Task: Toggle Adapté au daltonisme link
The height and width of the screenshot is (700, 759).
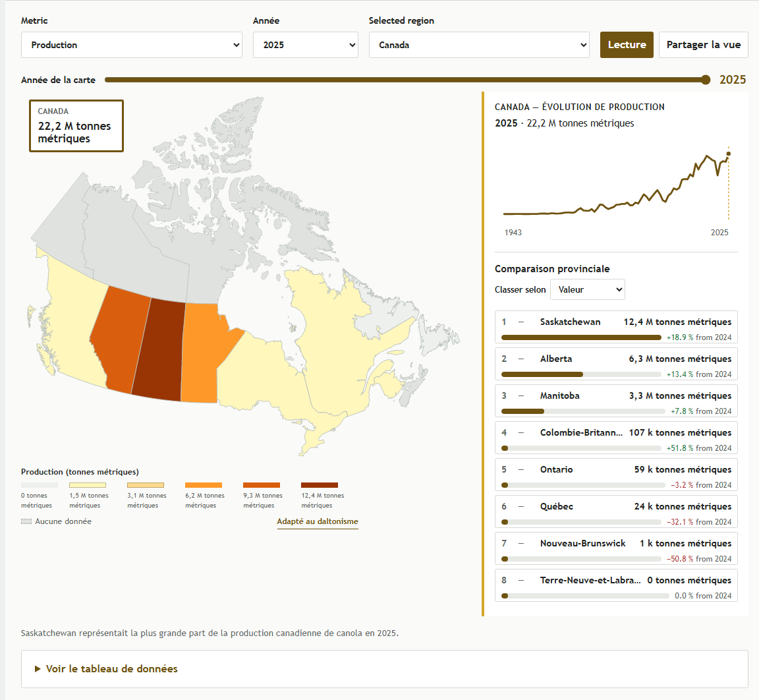Action: [x=318, y=521]
